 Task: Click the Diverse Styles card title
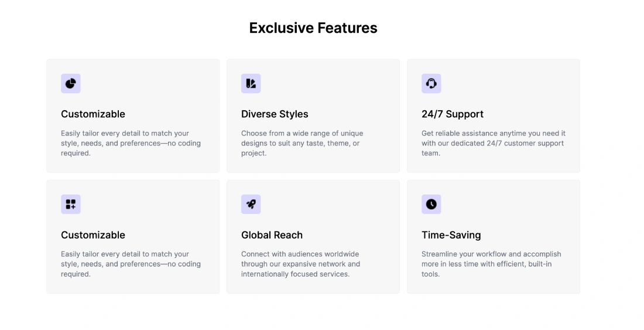click(275, 114)
